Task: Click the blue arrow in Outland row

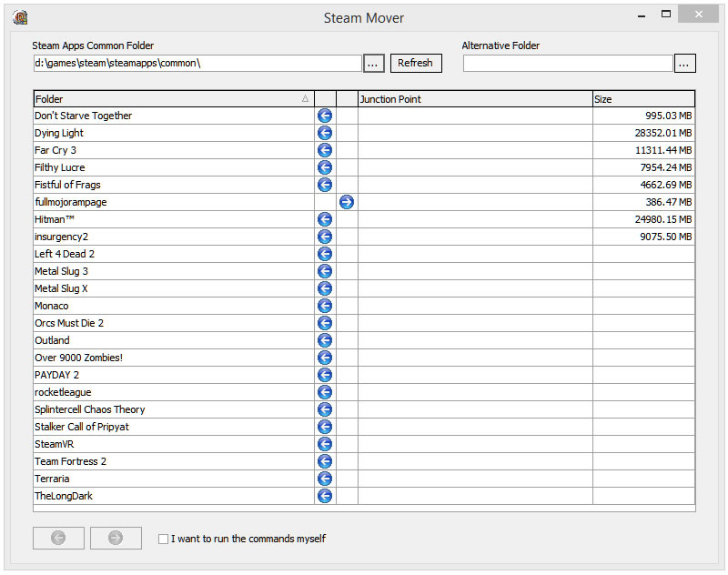Action: [x=325, y=340]
